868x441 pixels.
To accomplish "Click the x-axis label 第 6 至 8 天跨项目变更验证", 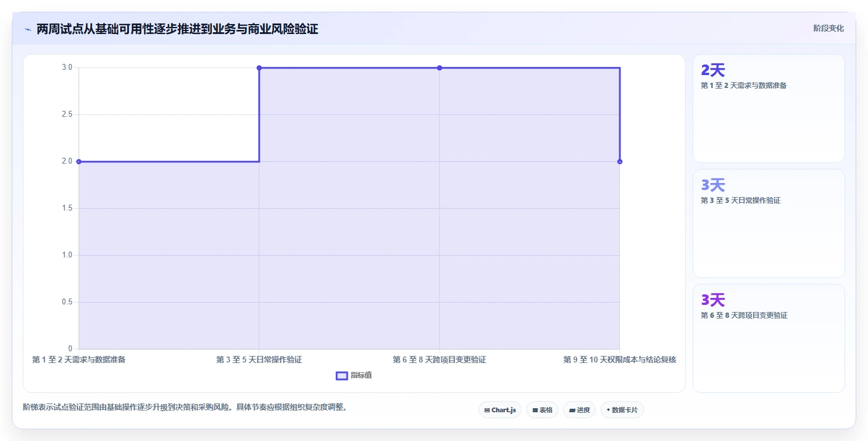I will point(439,359).
